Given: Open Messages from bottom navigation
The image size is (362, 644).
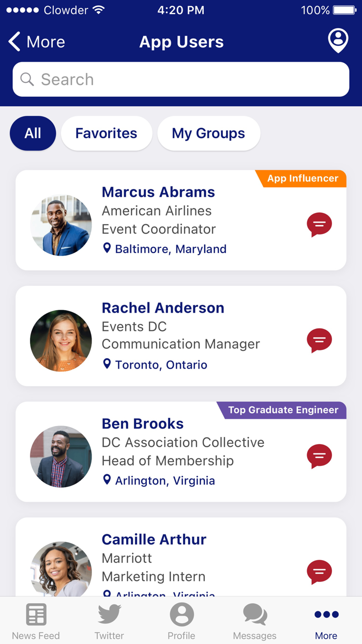Looking at the screenshot, I should click(254, 620).
